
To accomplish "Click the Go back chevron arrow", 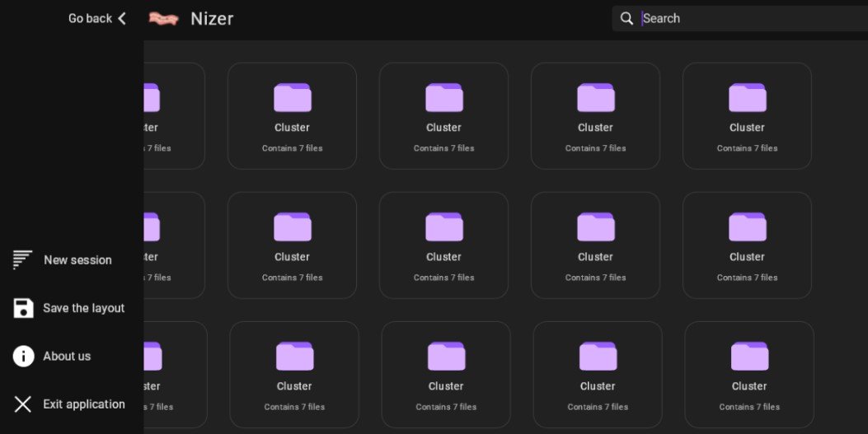I will [122, 18].
